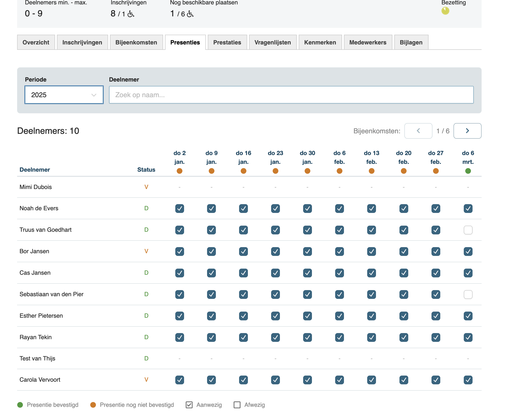Click the orange status dot under do 2 jan.
This screenshot has width=508, height=420.
(x=179, y=171)
